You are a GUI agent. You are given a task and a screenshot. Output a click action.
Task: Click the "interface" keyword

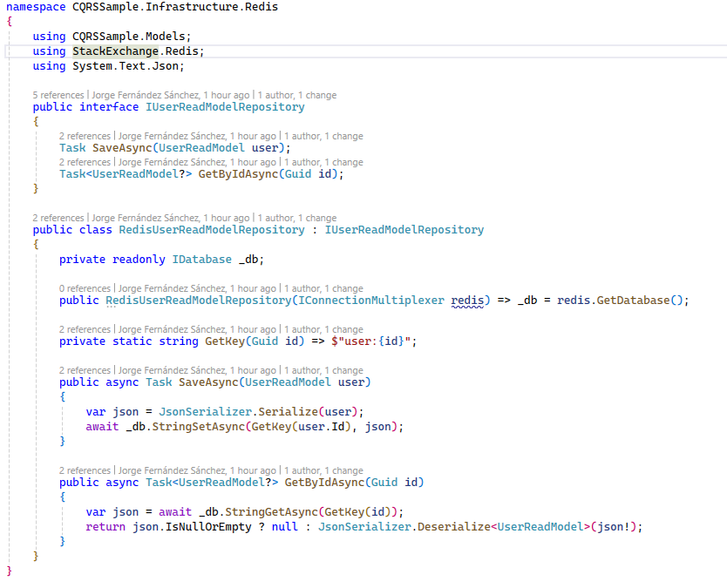click(x=109, y=107)
